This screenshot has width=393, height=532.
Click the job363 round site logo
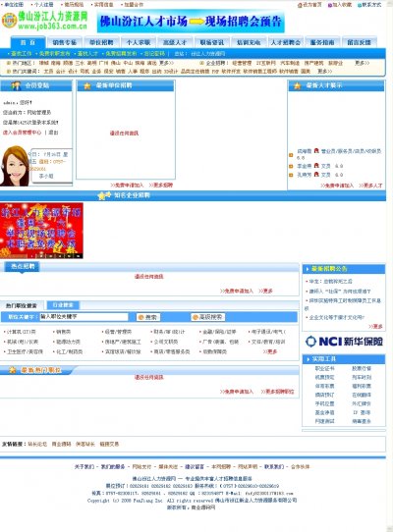9,21
